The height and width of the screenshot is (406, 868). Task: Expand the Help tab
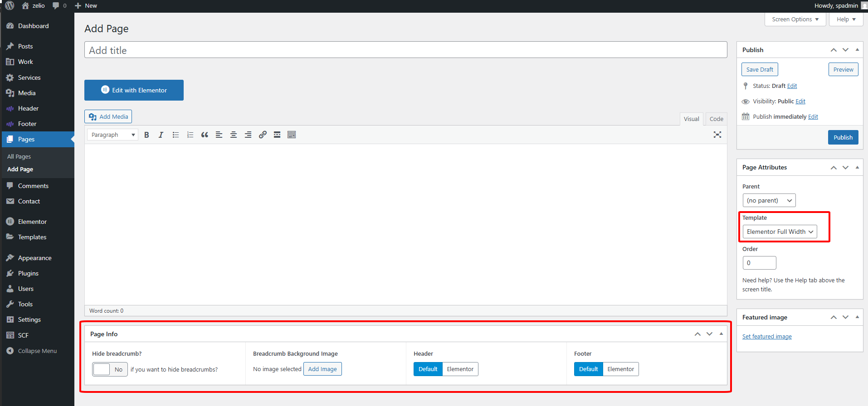[x=846, y=19]
